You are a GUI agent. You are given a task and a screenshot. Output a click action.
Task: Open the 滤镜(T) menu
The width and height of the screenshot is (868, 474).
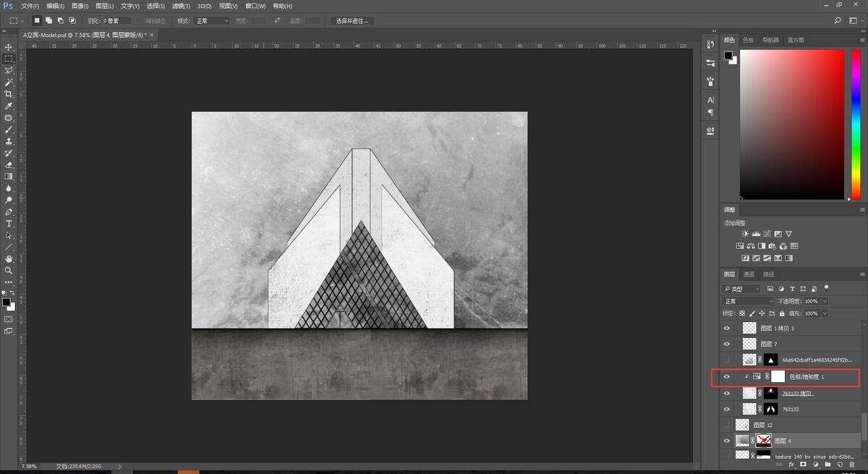[181, 6]
